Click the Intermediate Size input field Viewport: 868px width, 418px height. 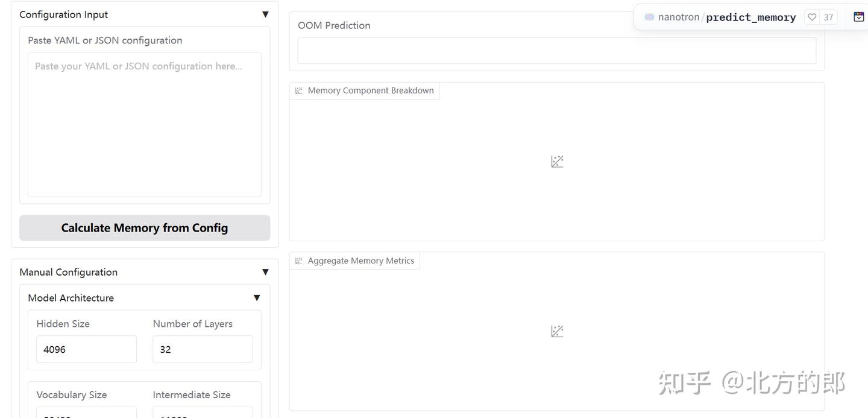coord(203,414)
